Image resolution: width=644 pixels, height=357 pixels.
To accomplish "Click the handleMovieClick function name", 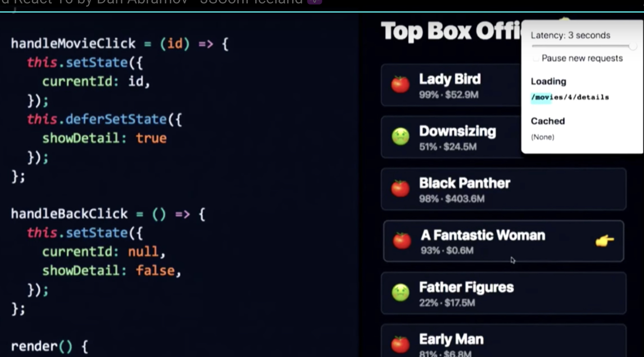I will click(73, 44).
